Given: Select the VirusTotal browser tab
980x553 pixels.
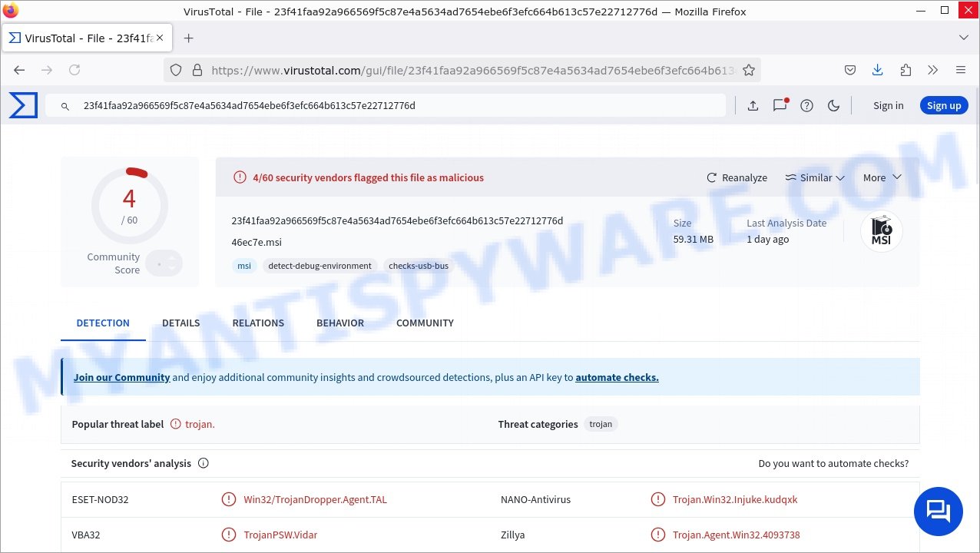Looking at the screenshot, I should pos(88,38).
